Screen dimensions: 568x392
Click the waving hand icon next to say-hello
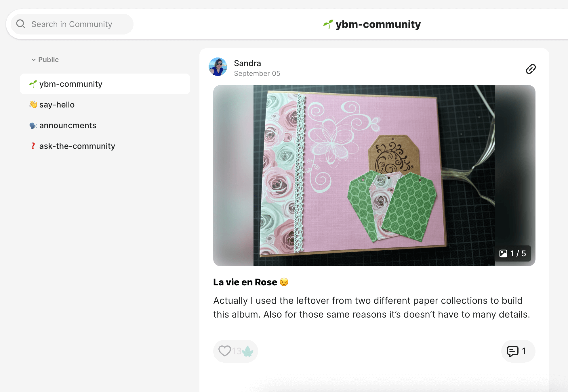(x=33, y=105)
